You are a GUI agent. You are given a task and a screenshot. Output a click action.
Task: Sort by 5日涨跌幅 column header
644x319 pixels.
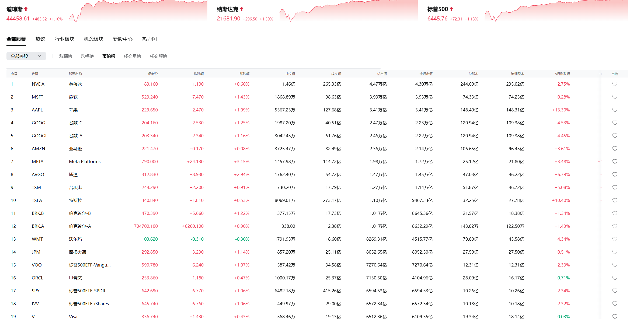tap(562, 74)
